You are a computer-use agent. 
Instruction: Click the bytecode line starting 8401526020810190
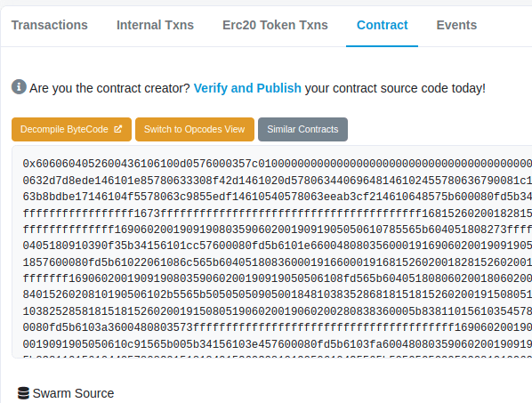278,294
